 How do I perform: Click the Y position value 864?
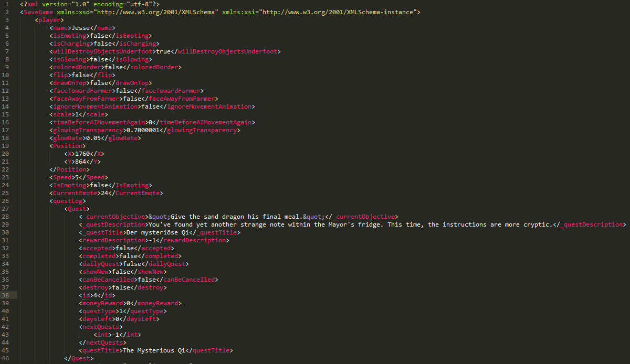tap(81, 162)
